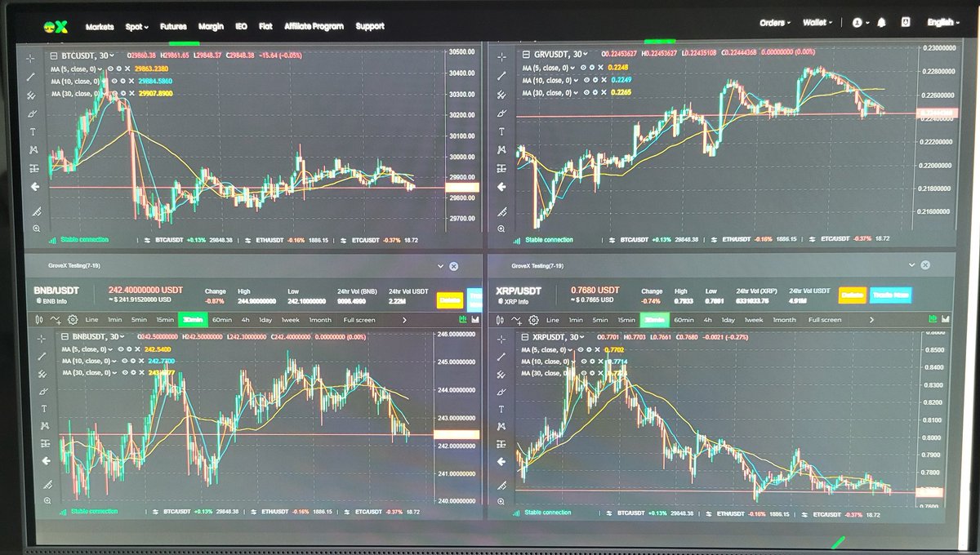This screenshot has width=980, height=555.
Task: Open the Futures menu item
Action: 173,26
